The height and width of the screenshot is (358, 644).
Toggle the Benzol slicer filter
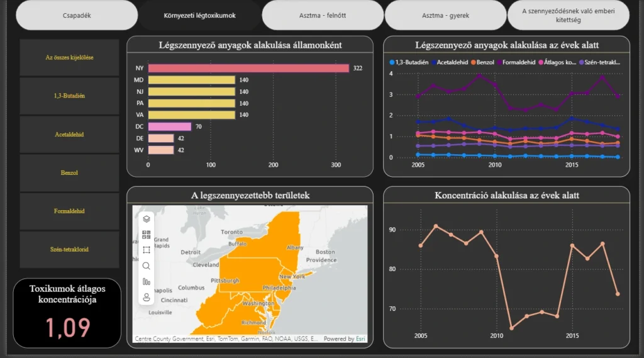click(69, 172)
